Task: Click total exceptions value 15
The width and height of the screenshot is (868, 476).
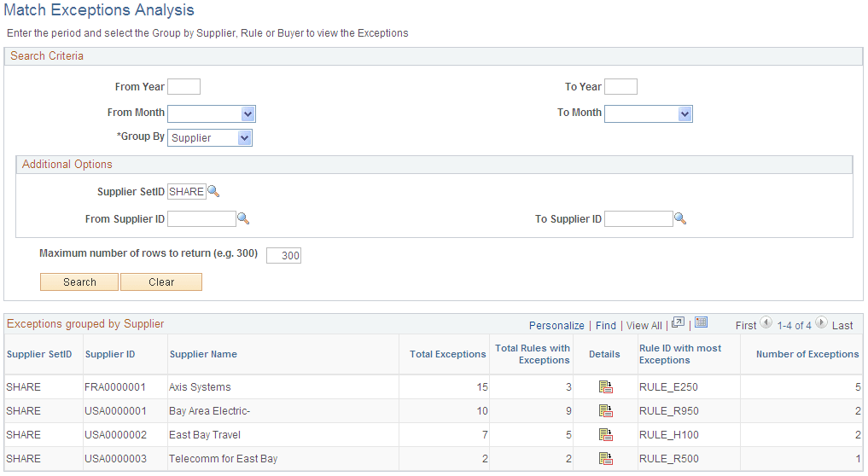Action: click(482, 387)
